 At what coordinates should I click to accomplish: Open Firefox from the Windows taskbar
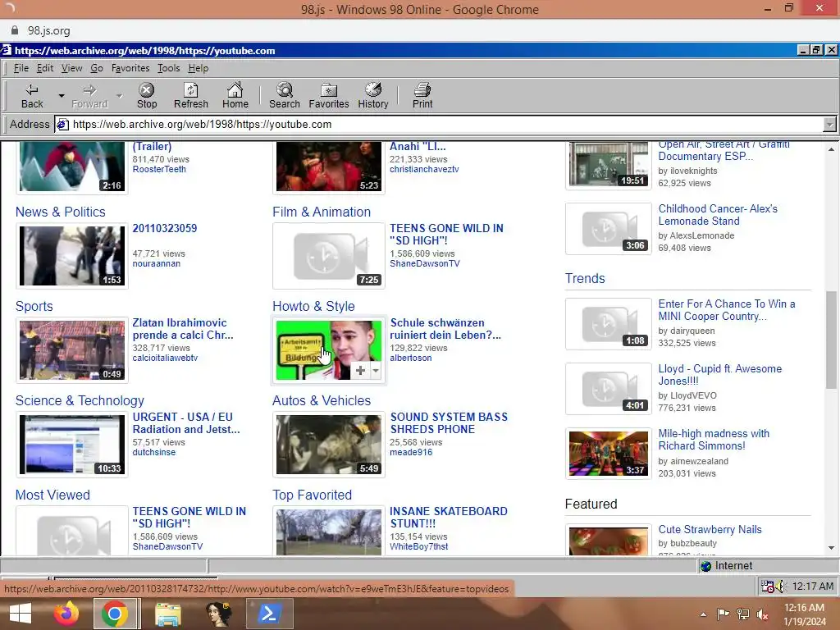[x=66, y=614]
